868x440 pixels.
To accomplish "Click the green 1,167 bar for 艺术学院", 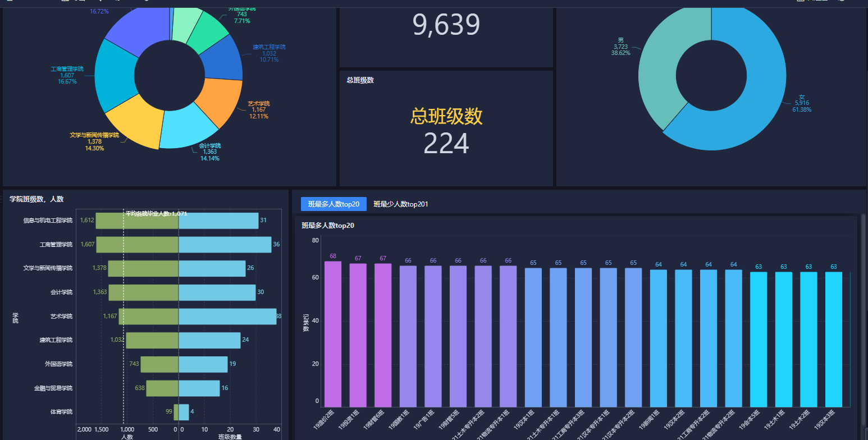I will coord(149,317).
